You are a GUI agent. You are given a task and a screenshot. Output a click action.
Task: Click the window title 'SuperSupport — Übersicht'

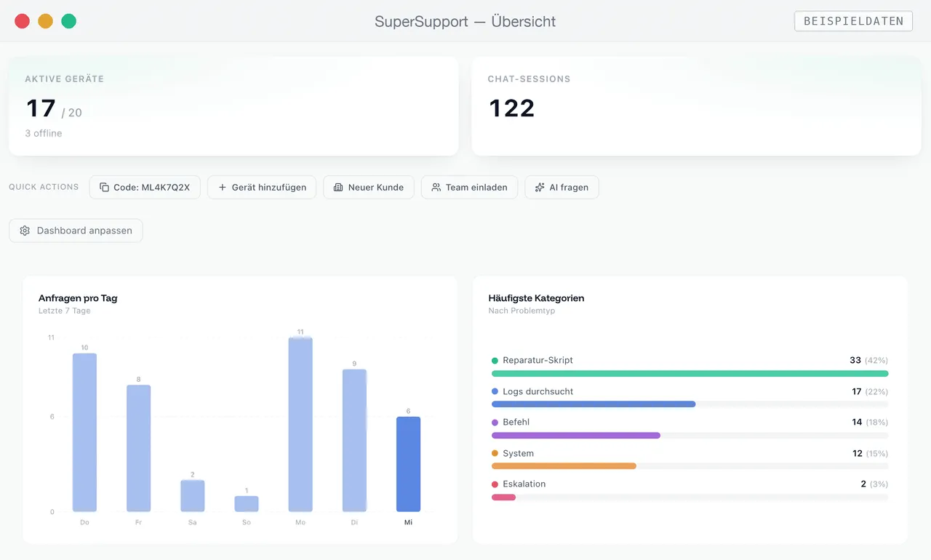point(465,21)
